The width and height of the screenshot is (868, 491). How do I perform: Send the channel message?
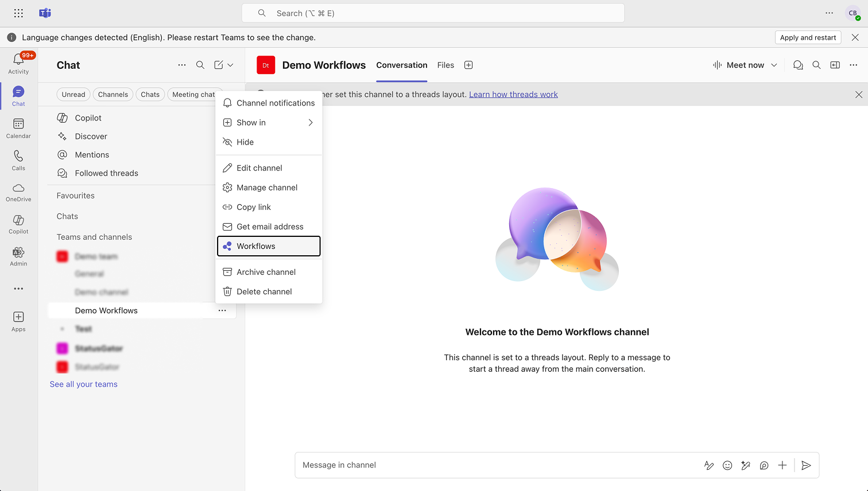806,465
